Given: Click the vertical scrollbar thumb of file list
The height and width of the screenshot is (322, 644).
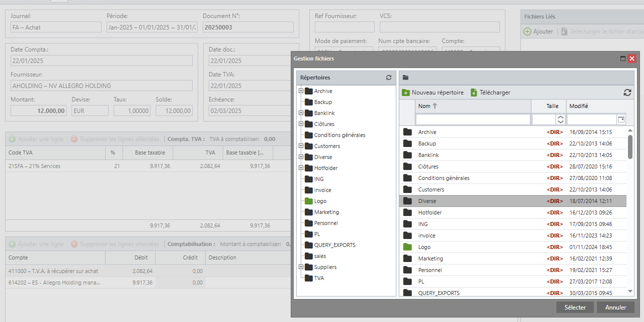Looking at the screenshot, I should 630,146.
